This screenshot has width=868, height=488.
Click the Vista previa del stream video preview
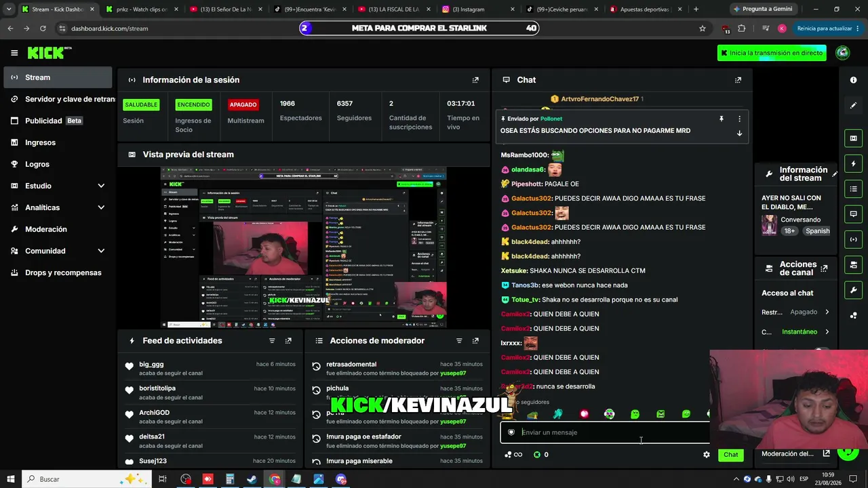[x=303, y=248]
